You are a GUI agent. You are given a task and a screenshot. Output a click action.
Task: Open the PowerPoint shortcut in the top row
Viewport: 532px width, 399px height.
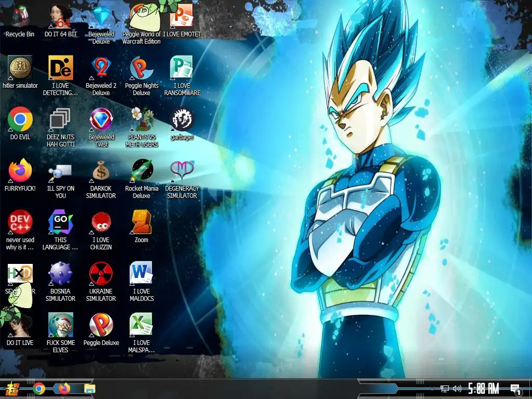(x=182, y=16)
